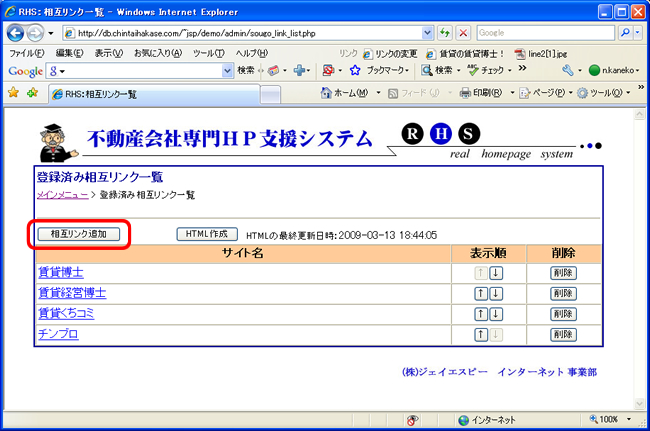
Task: Move 賃貸博士 down with the down arrow
Action: tap(496, 272)
